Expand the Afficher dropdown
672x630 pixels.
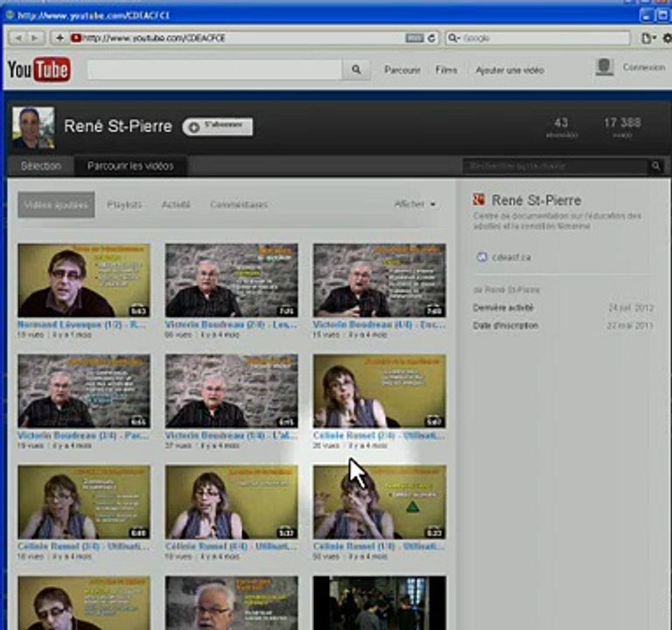pyautogui.click(x=414, y=205)
